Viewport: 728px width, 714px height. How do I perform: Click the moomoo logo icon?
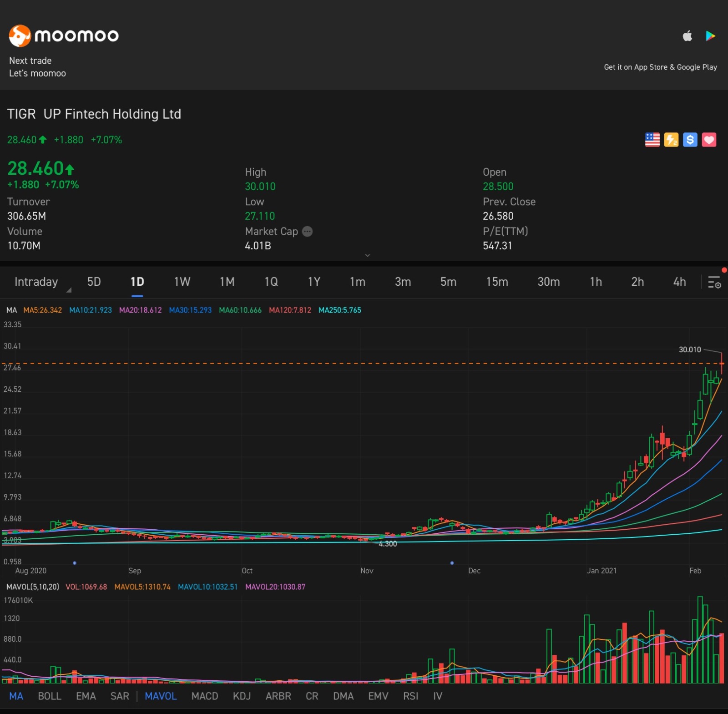point(20,35)
